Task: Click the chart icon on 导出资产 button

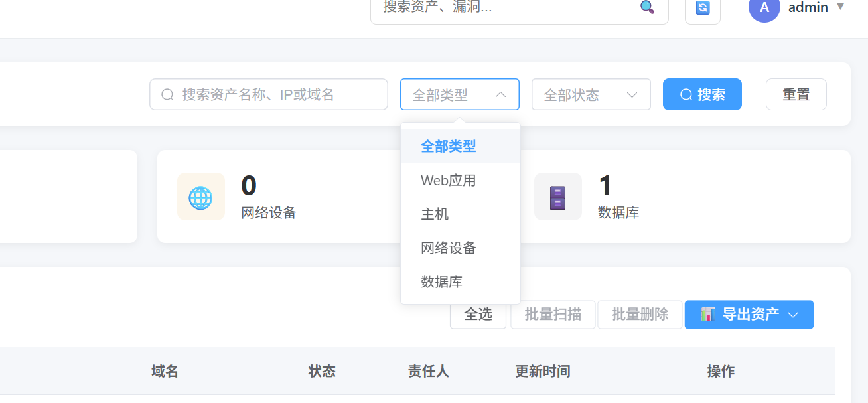Action: tap(708, 314)
